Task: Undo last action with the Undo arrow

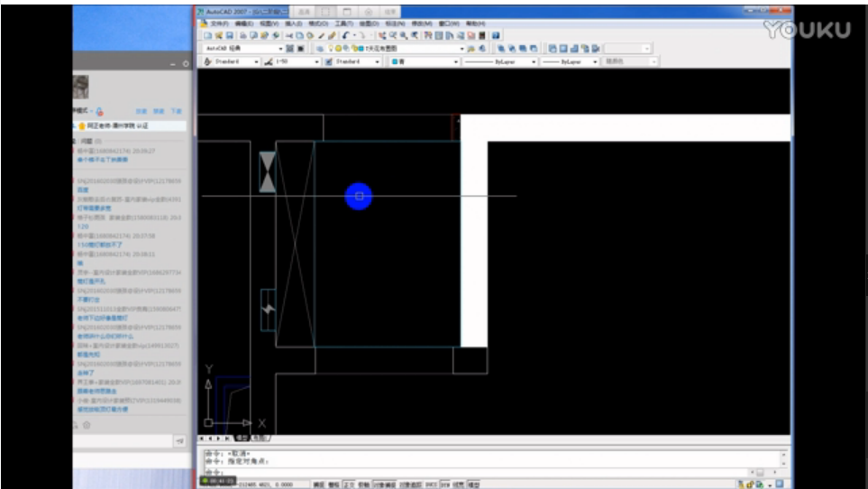Action: tap(344, 35)
